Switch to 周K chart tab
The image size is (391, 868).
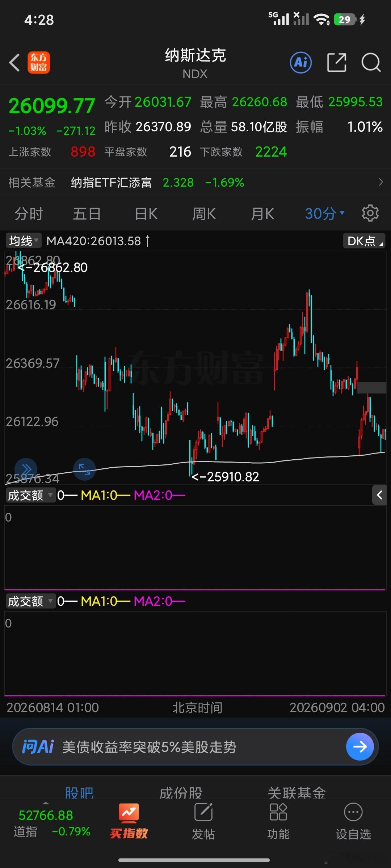(x=204, y=213)
